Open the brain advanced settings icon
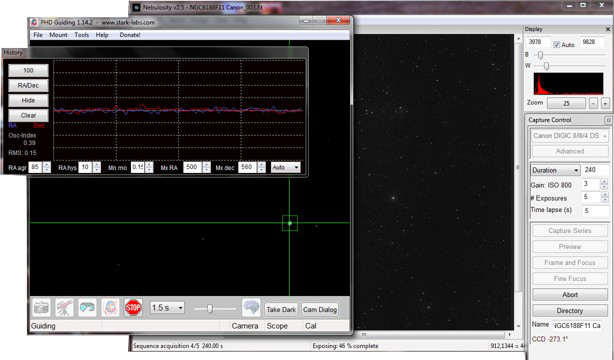 (251, 308)
